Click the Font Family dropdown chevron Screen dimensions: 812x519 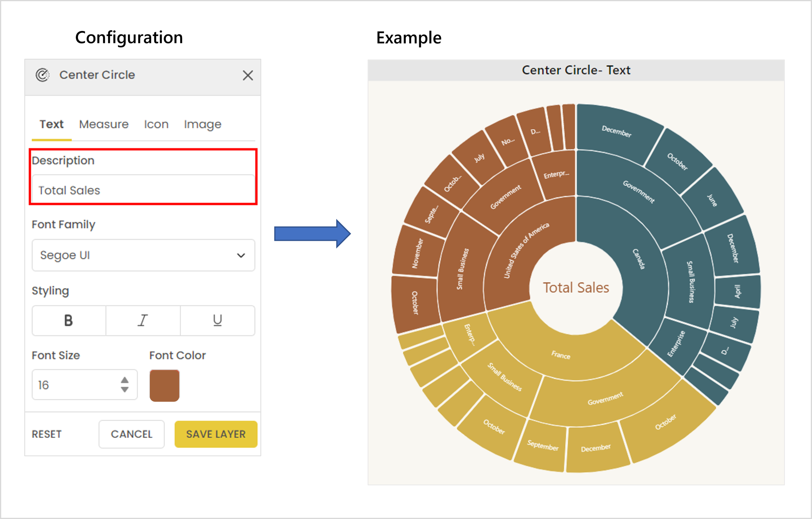[241, 255]
